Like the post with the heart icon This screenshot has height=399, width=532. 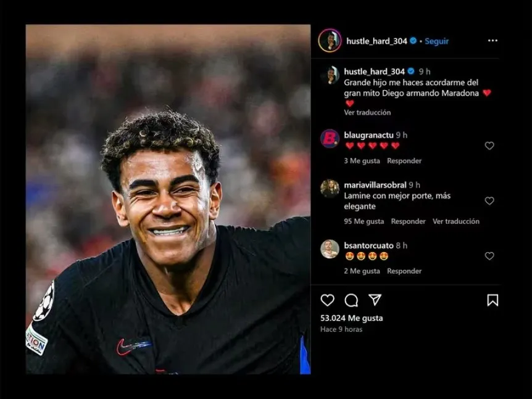(x=328, y=300)
